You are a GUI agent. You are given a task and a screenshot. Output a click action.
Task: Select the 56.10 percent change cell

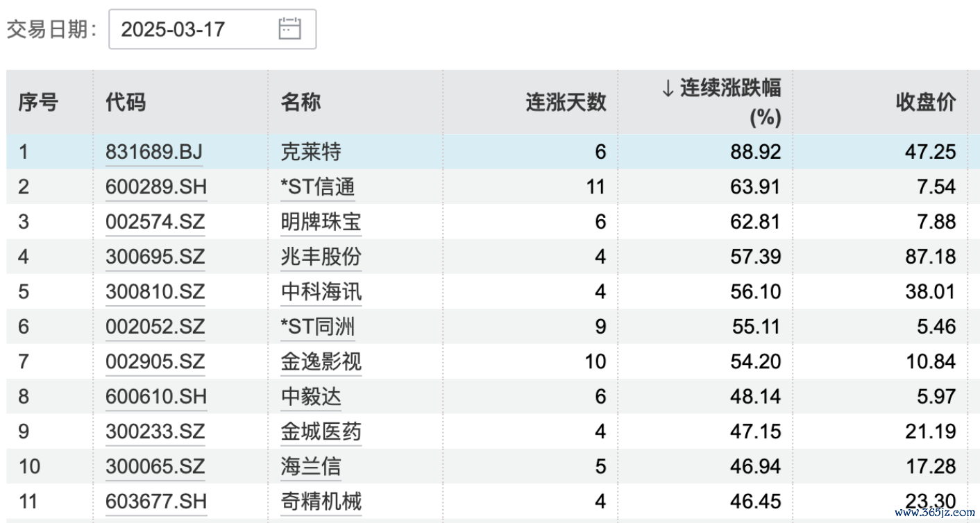(x=757, y=291)
